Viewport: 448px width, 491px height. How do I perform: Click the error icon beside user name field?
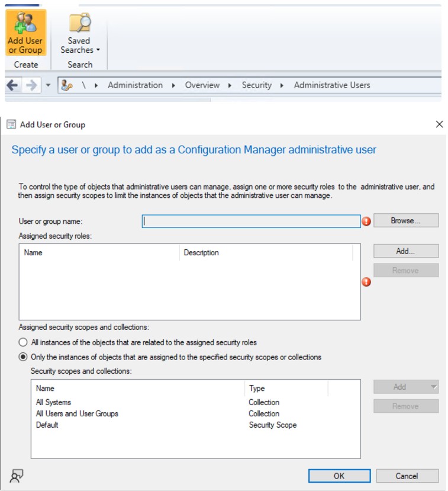point(366,221)
